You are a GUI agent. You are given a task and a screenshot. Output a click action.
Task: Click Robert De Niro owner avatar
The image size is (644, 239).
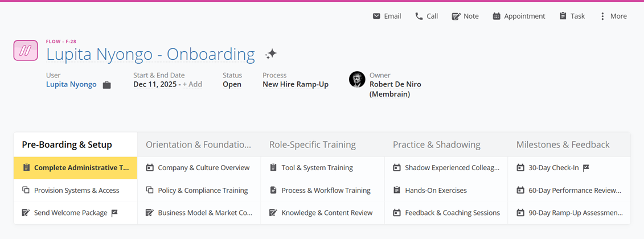[357, 80]
